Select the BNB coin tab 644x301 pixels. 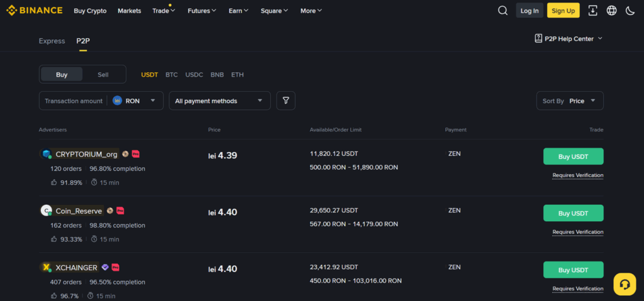click(217, 75)
